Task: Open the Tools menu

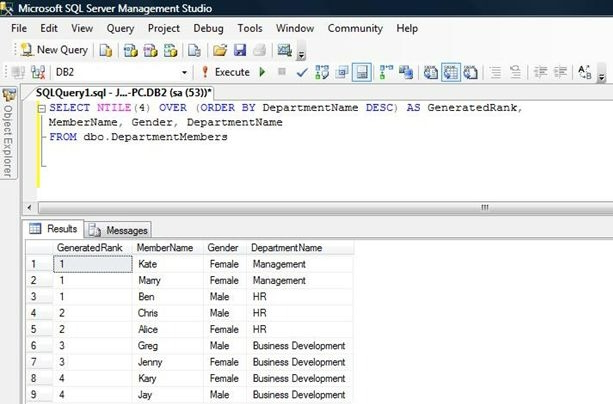Action: [250, 28]
